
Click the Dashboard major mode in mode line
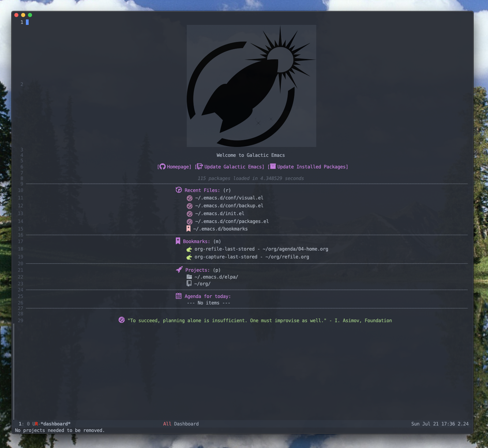[x=186, y=424]
